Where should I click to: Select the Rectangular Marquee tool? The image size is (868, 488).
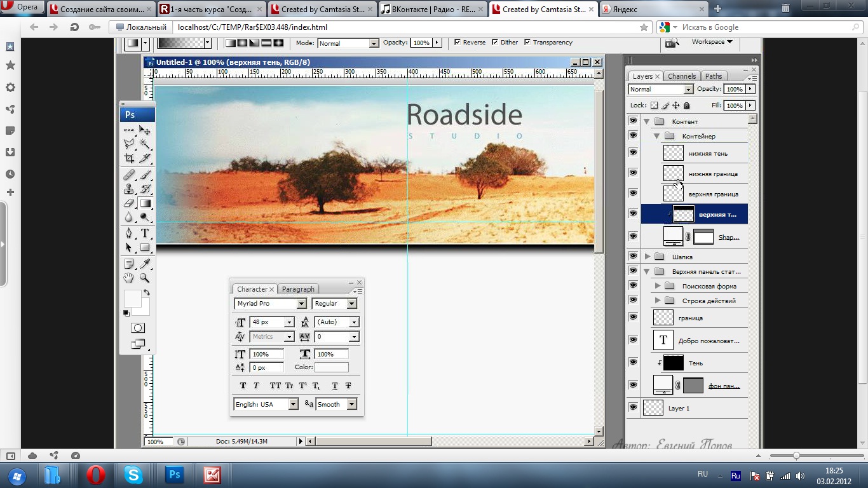point(129,130)
